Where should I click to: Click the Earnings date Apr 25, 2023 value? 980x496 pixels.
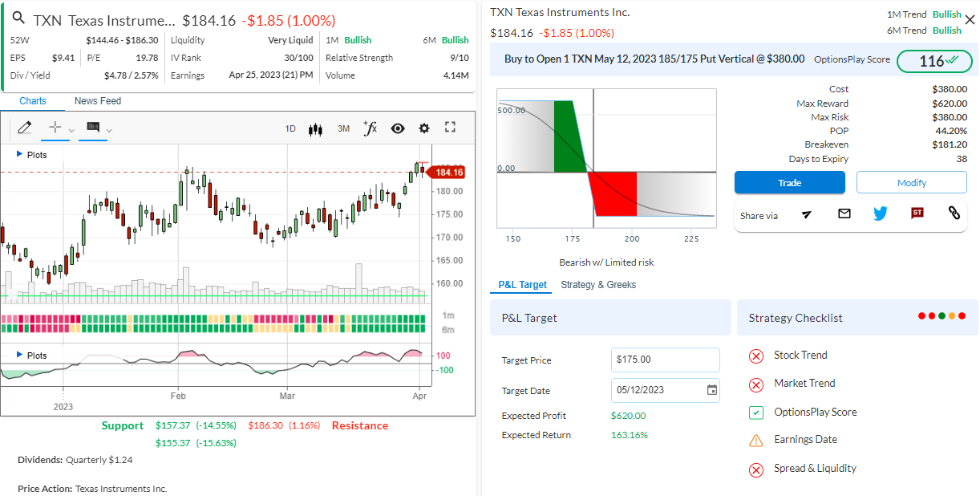point(271,75)
